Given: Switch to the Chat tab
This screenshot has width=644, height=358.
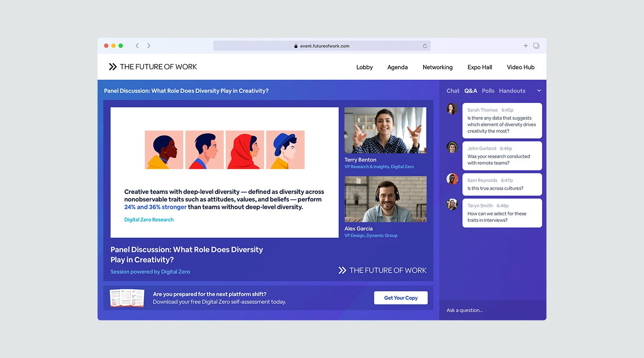Looking at the screenshot, I should click(453, 91).
